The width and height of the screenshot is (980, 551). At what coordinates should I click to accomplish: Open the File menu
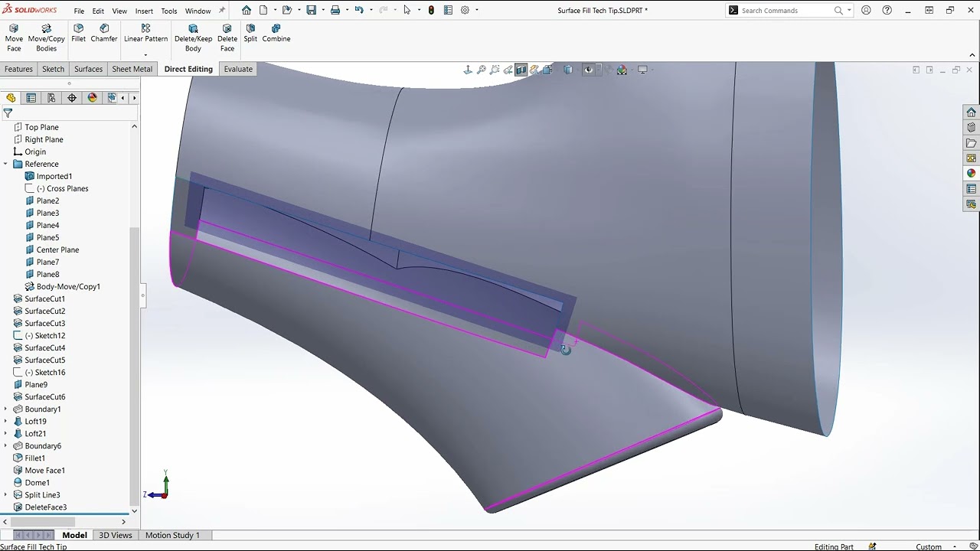click(x=79, y=11)
